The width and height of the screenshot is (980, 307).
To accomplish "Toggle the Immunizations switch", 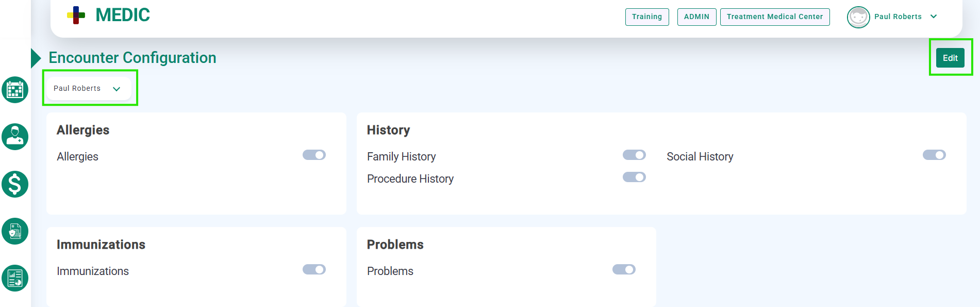I will [314, 269].
